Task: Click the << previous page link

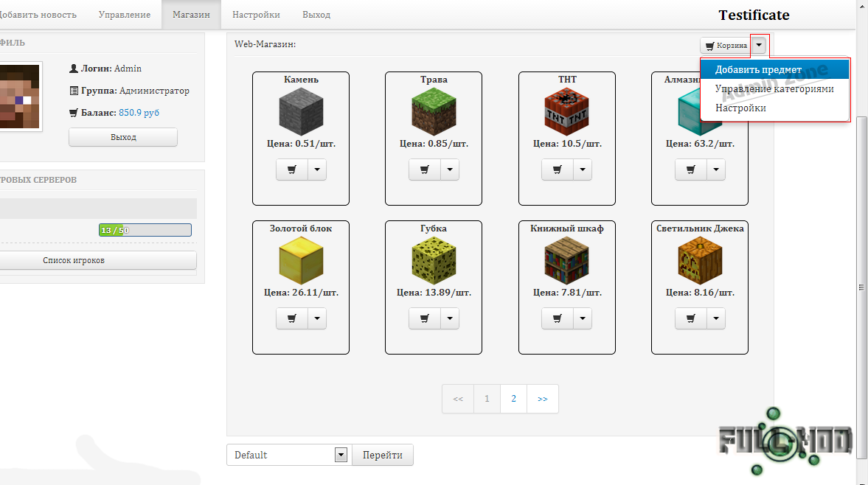Action: (x=458, y=399)
